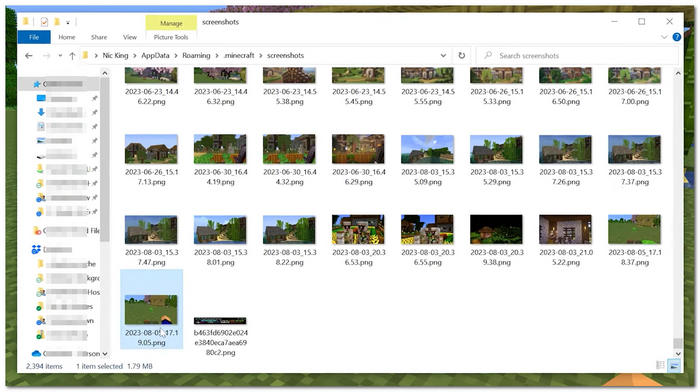Viewport: 700px width, 392px height.
Task: Select the Quick access star icon in sidebar
Action: (37, 84)
